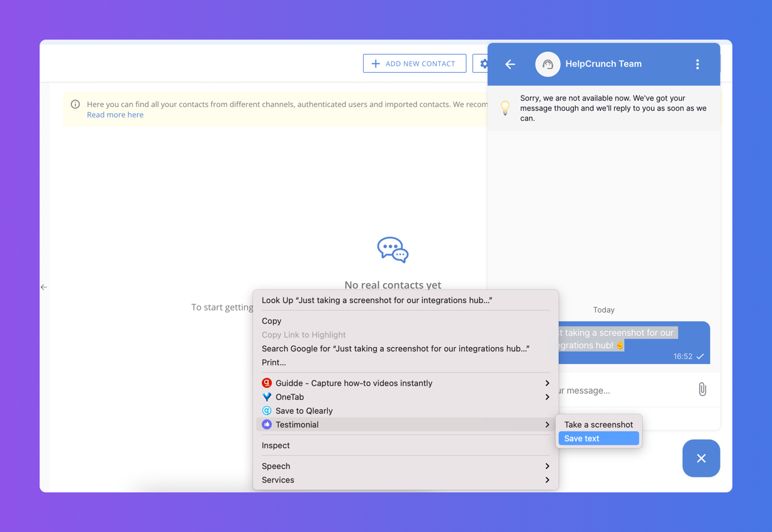Click the message input field
This screenshot has width=772, height=532.
click(623, 391)
